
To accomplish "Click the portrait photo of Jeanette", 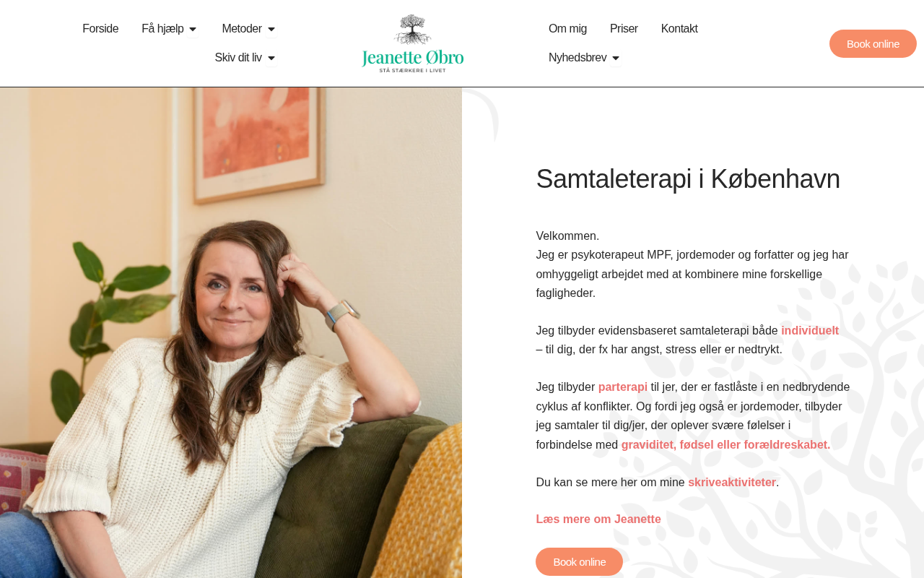I will coord(231,332).
